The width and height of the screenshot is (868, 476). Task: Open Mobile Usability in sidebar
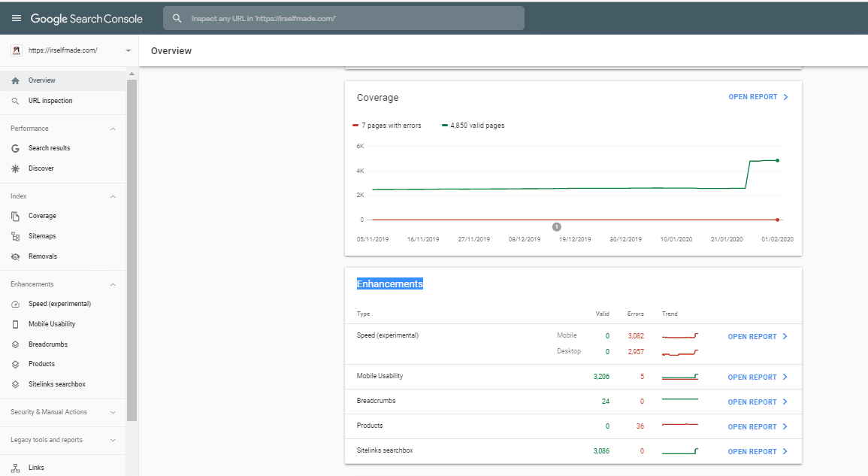pos(63,324)
